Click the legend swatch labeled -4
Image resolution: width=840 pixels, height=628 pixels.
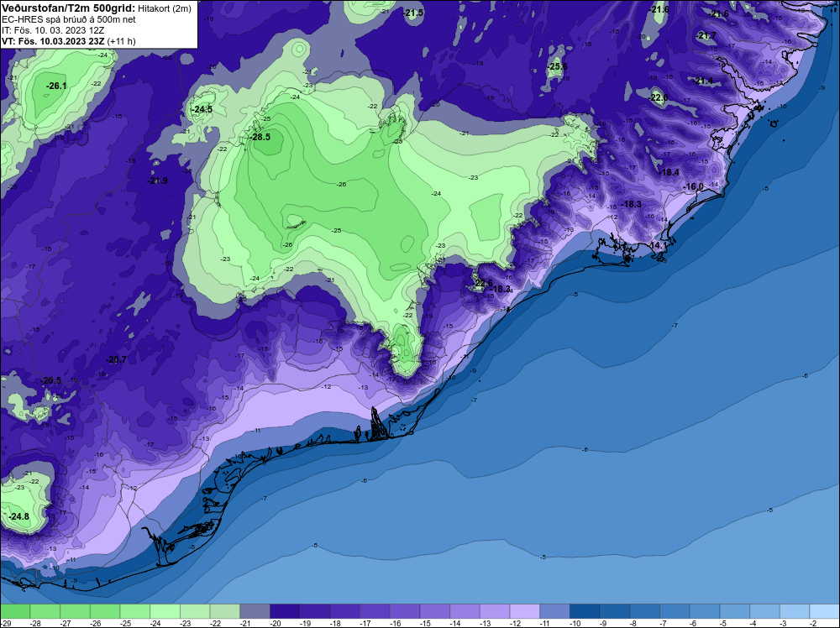pos(765,611)
